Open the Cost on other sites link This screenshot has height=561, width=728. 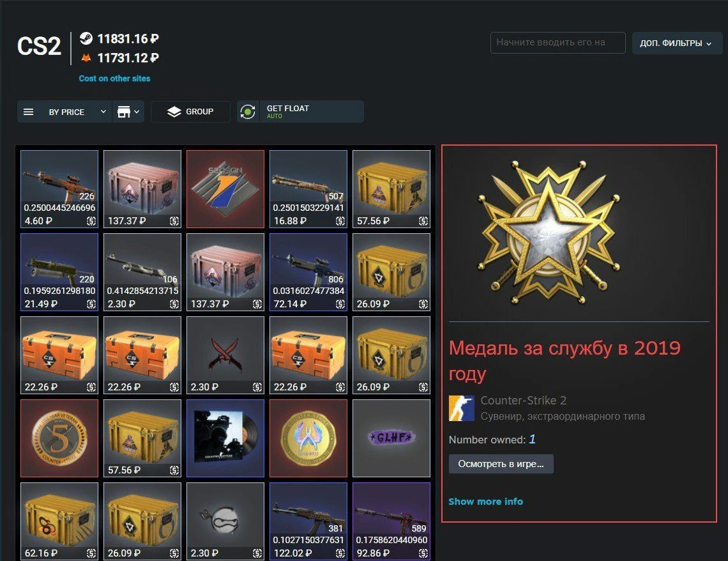click(x=115, y=79)
